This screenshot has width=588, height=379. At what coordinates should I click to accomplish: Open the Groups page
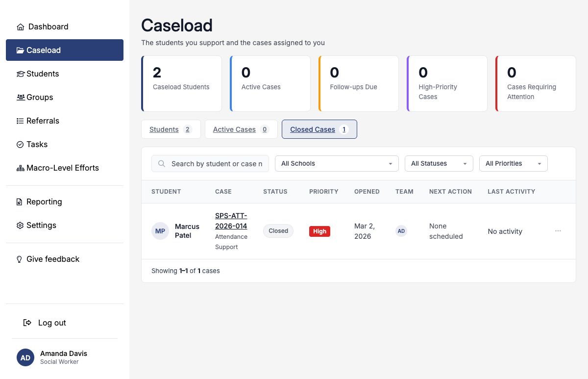65,98
